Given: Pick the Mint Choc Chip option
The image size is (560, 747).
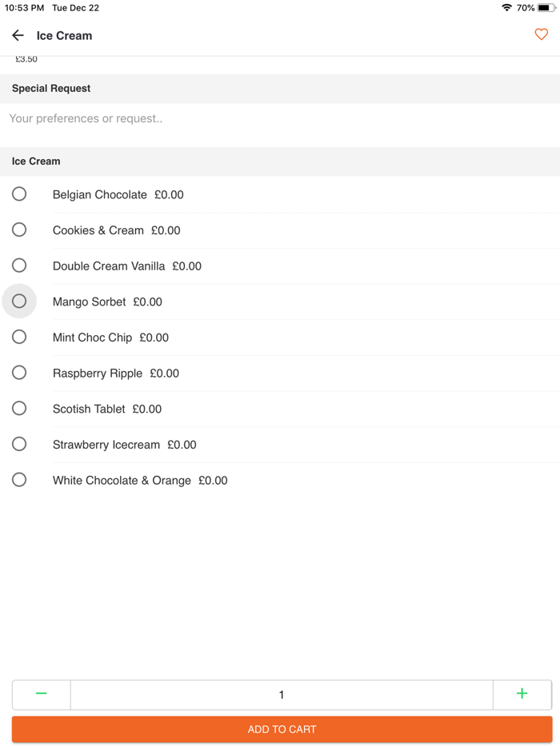Looking at the screenshot, I should tap(19, 337).
